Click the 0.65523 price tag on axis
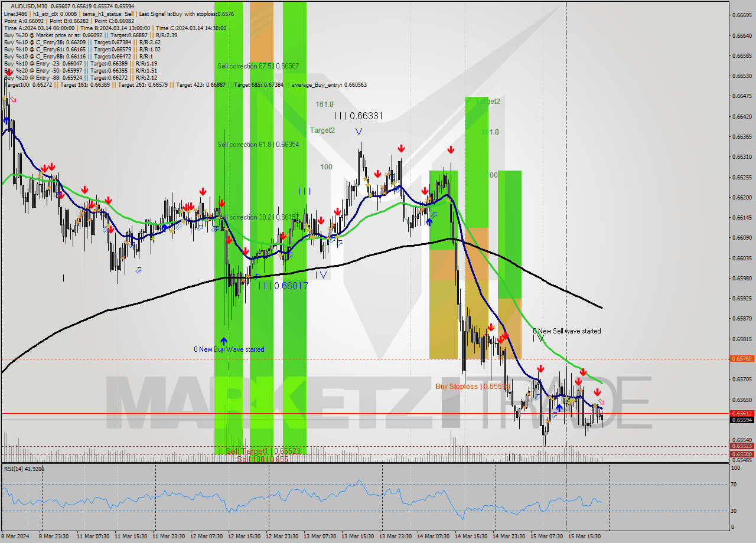Screen dimensions: 756x543 (742, 446)
